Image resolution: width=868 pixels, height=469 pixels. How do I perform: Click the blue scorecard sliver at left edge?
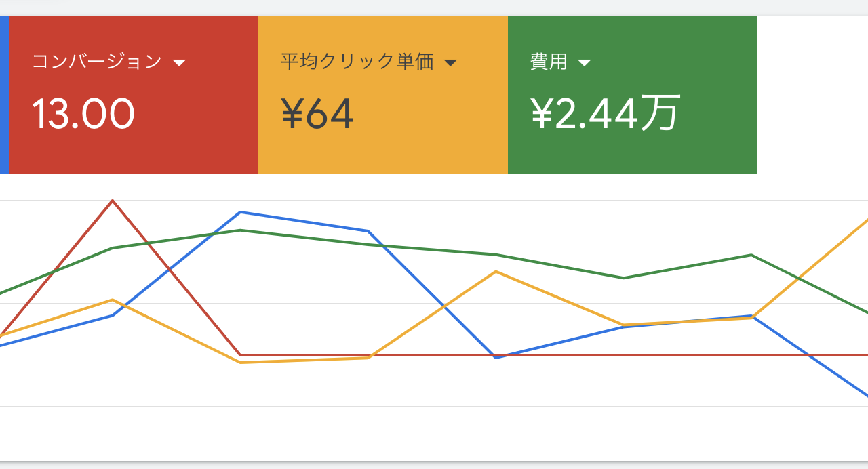pyautogui.click(x=4, y=95)
